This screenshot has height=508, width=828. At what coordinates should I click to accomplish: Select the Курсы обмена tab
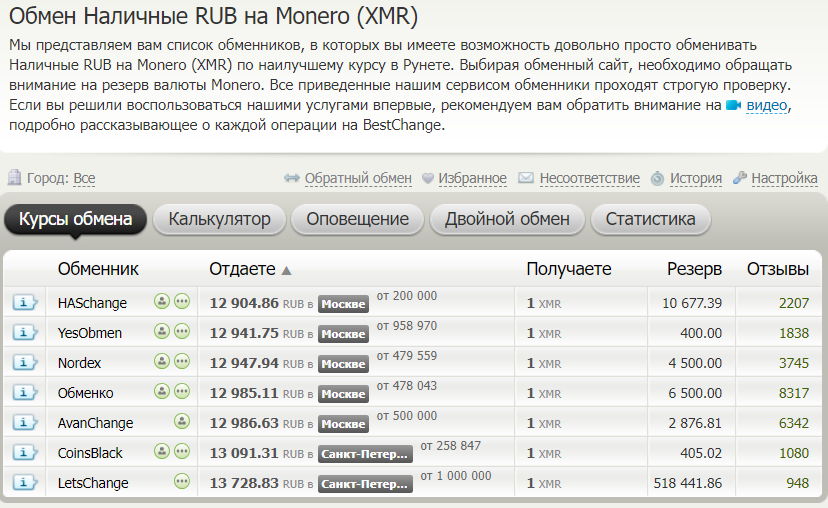tap(76, 219)
